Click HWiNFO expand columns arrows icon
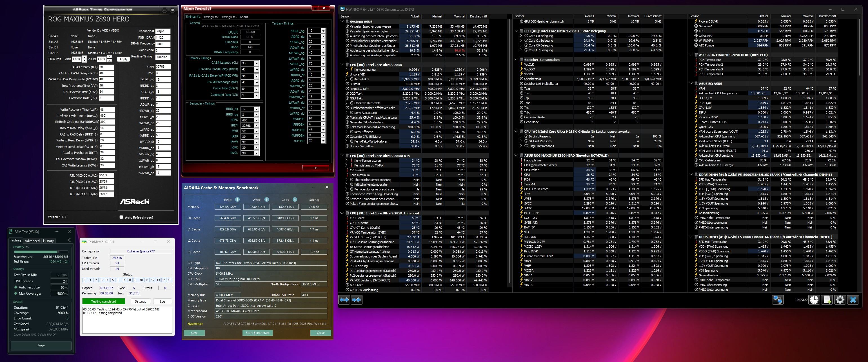The width and height of the screenshot is (868, 362). 344,300
